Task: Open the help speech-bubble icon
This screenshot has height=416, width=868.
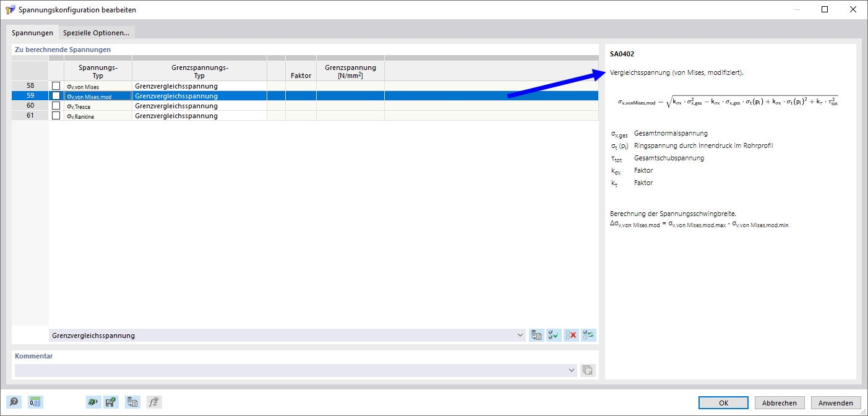Action: (x=14, y=402)
